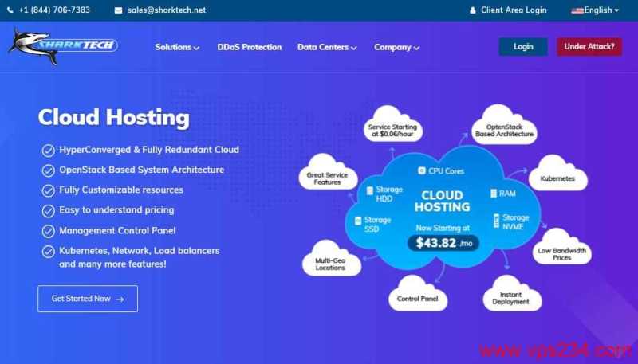Viewport: 638px width, 364px height.
Task: Click the US flag language icon
Action: [577, 11]
